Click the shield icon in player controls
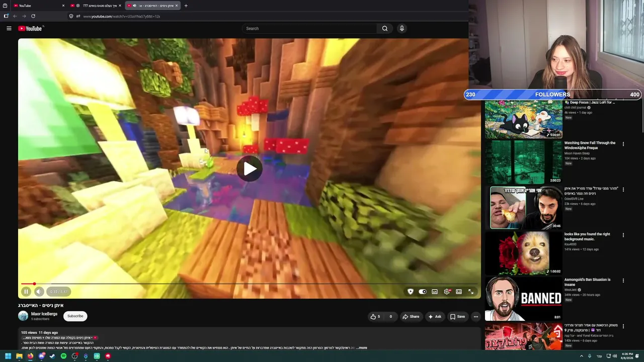Viewport: 644px width, 362px height. coord(411,292)
